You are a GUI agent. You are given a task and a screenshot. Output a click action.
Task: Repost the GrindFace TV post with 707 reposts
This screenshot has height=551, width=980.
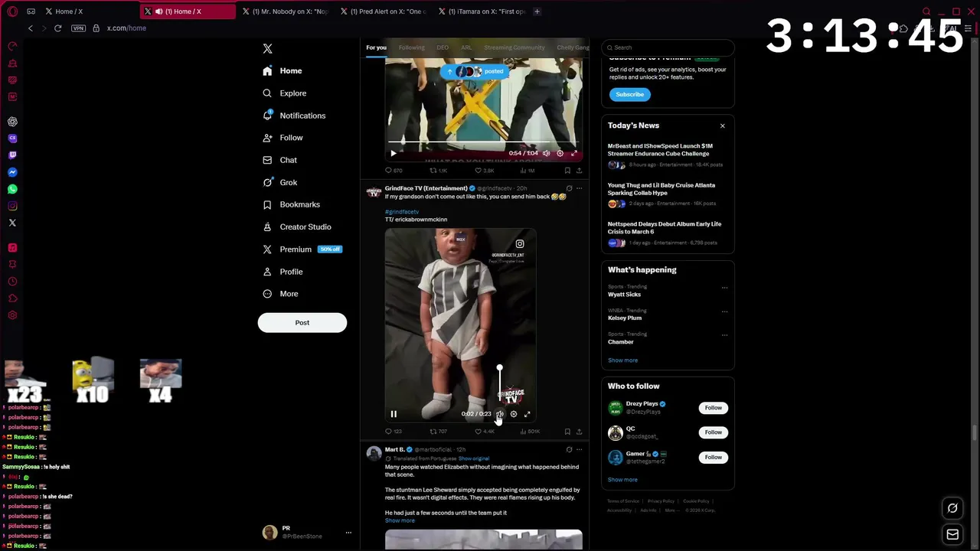coord(433,432)
